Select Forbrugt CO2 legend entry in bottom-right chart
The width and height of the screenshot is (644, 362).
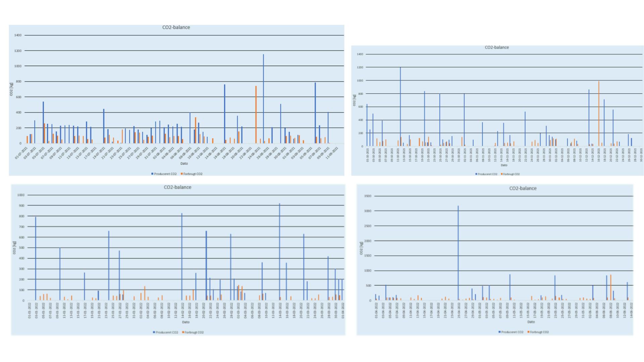539,332
